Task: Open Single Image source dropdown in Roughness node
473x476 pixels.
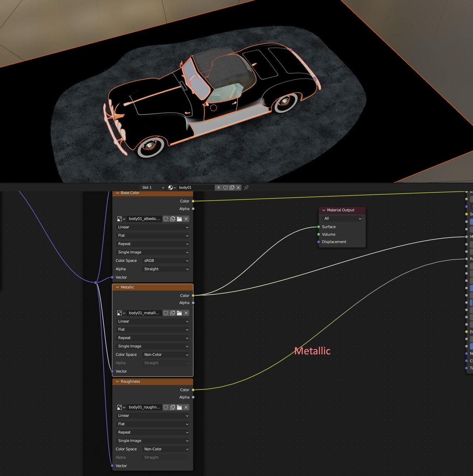Action: pyautogui.click(x=153, y=441)
